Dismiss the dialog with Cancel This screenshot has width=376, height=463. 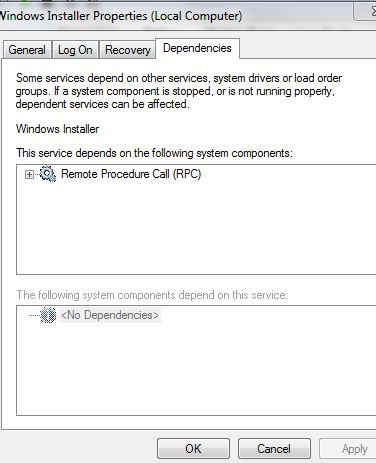coord(274,449)
